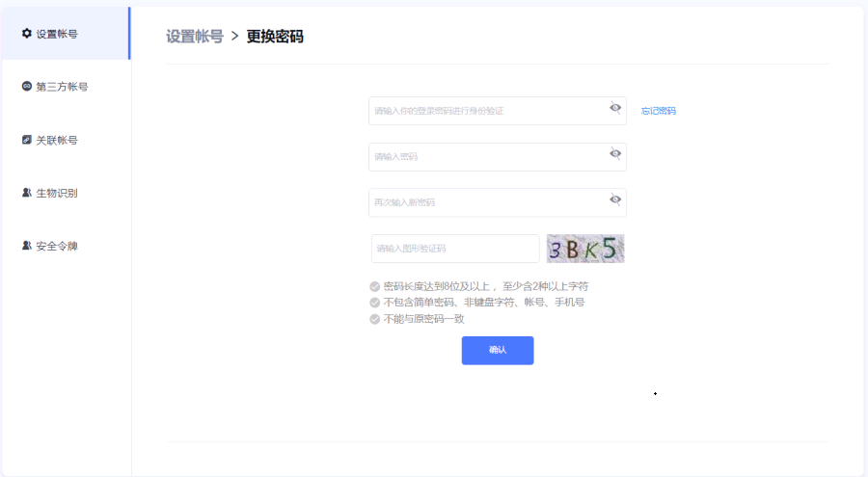Reveal the 再次输入新密码 field with eye icon
868x477 pixels.
click(615, 200)
